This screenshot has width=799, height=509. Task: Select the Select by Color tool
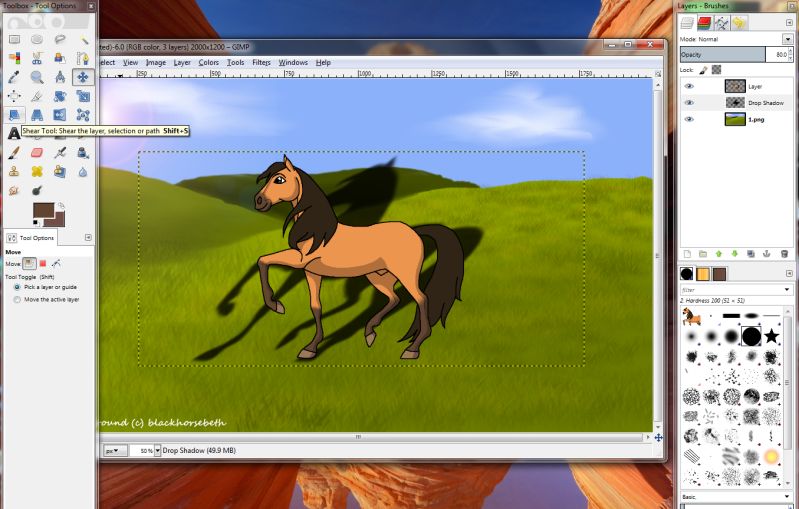[x=14, y=58]
